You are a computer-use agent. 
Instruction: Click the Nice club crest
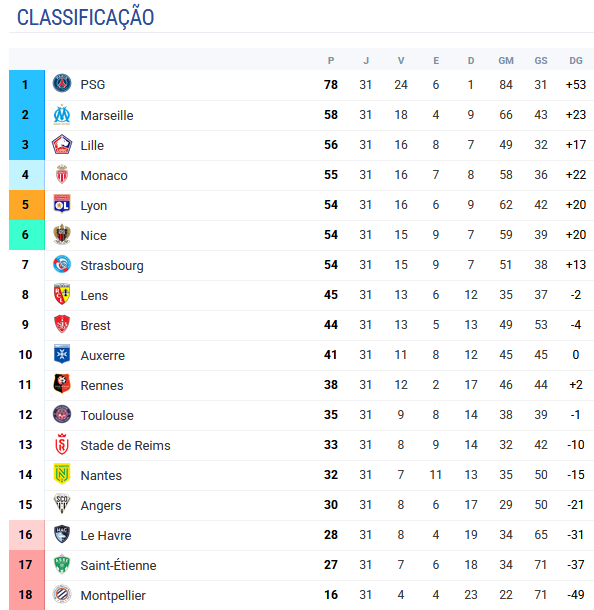point(62,234)
